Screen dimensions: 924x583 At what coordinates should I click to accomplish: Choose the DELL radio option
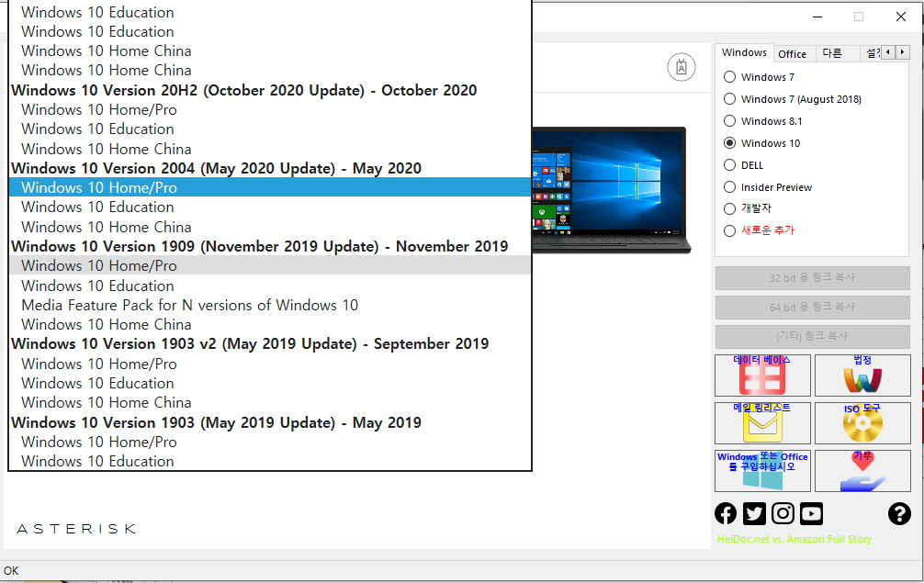[x=729, y=165]
